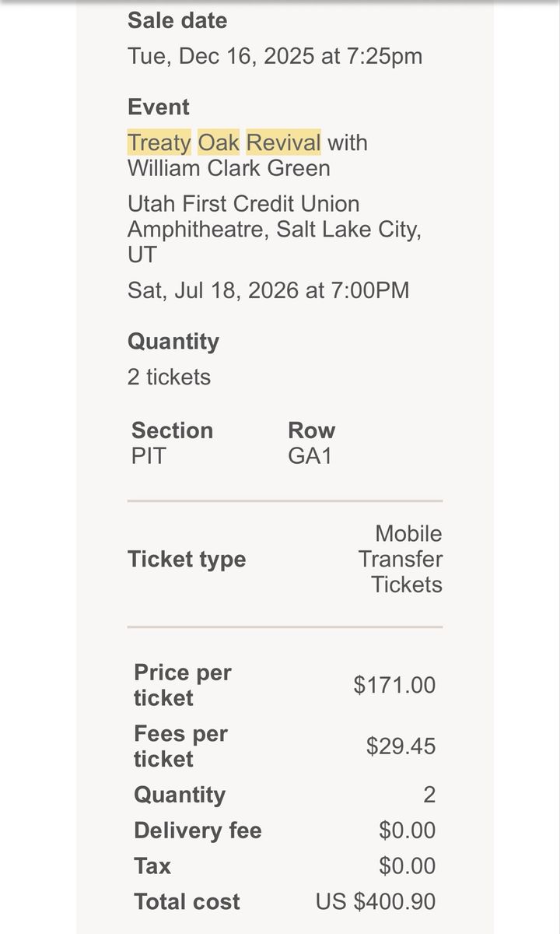The image size is (560, 934).
Task: Click the highlighted word Oak
Action: 219,143
